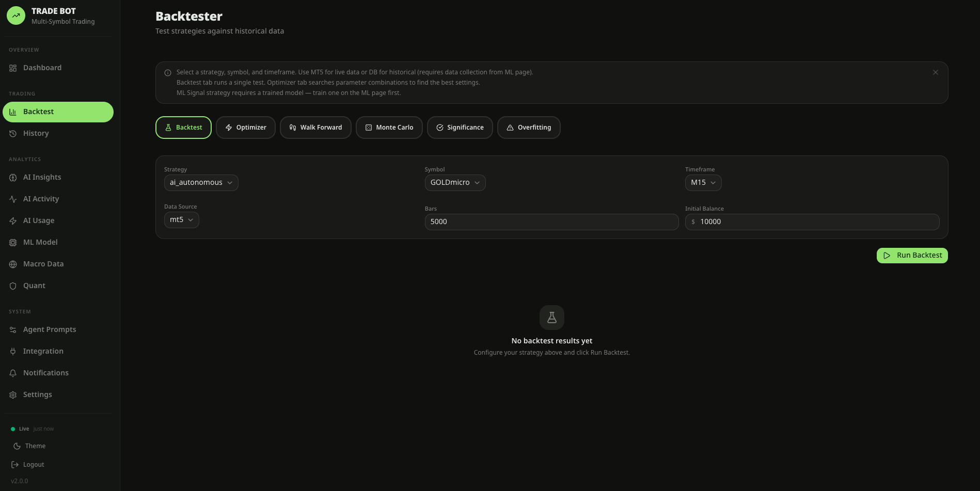Click the Live status indicator
This screenshot has width=980, height=491.
tap(20, 429)
